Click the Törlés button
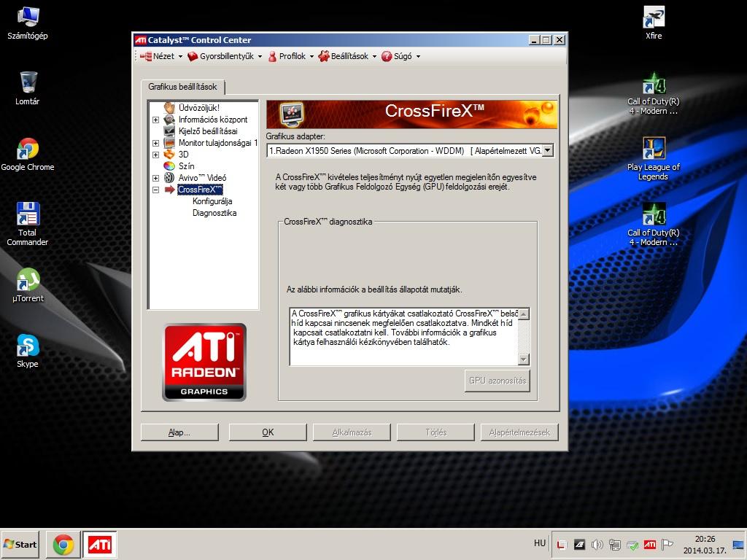Screen dimensions: 747x560 click(x=436, y=432)
